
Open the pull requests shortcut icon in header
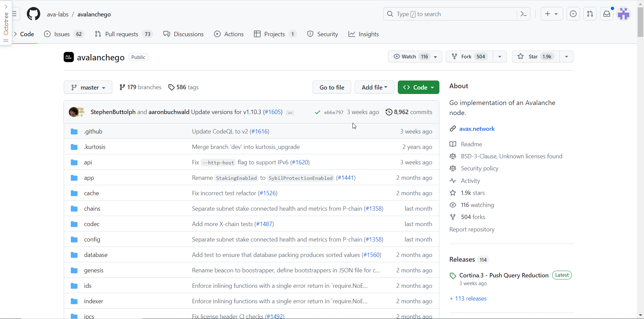[x=590, y=14]
